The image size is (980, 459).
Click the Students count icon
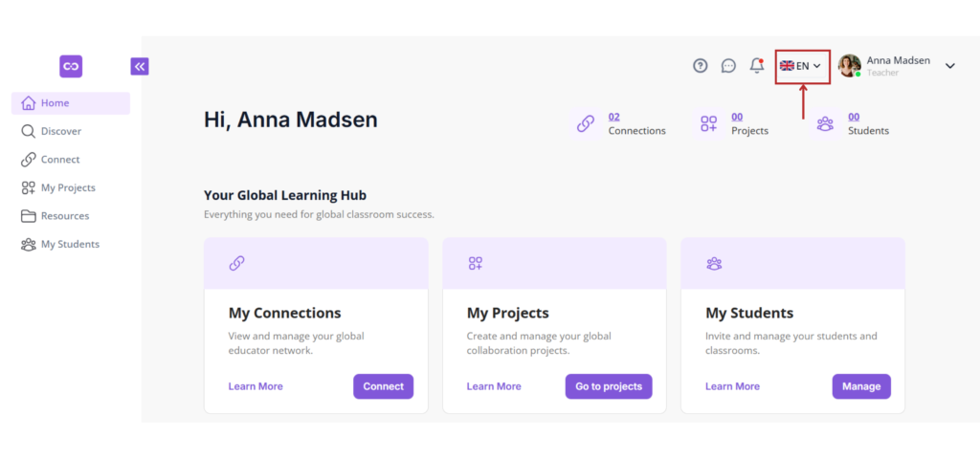[825, 123]
